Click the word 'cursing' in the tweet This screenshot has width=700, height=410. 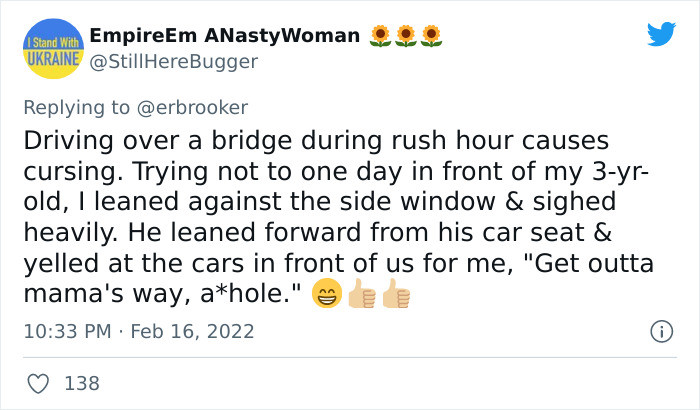pos(66,171)
